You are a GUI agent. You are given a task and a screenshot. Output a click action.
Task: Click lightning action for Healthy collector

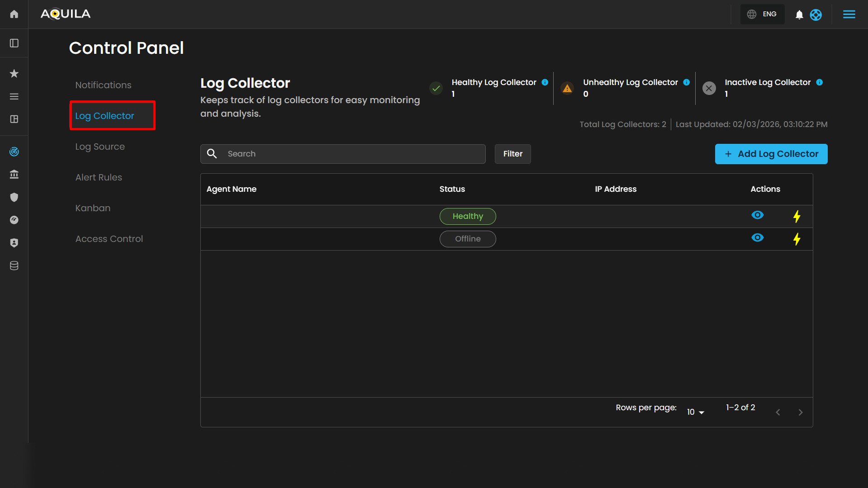(x=797, y=216)
